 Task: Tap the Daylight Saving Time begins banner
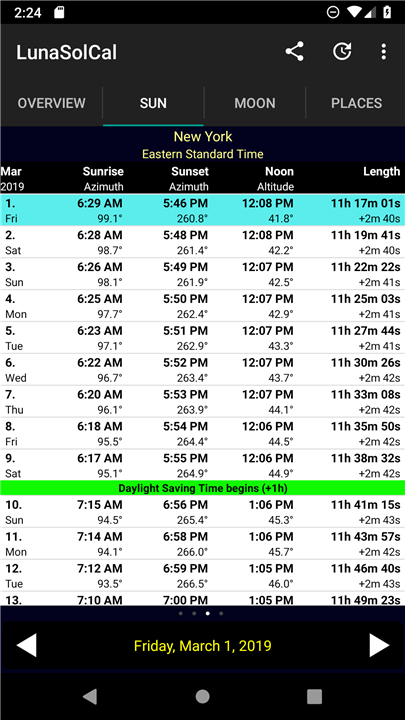point(202,488)
